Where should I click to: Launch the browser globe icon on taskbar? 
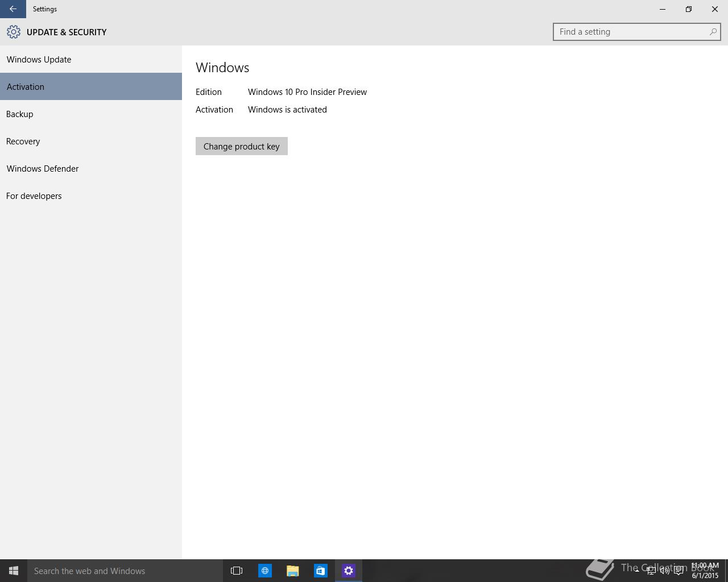click(265, 571)
